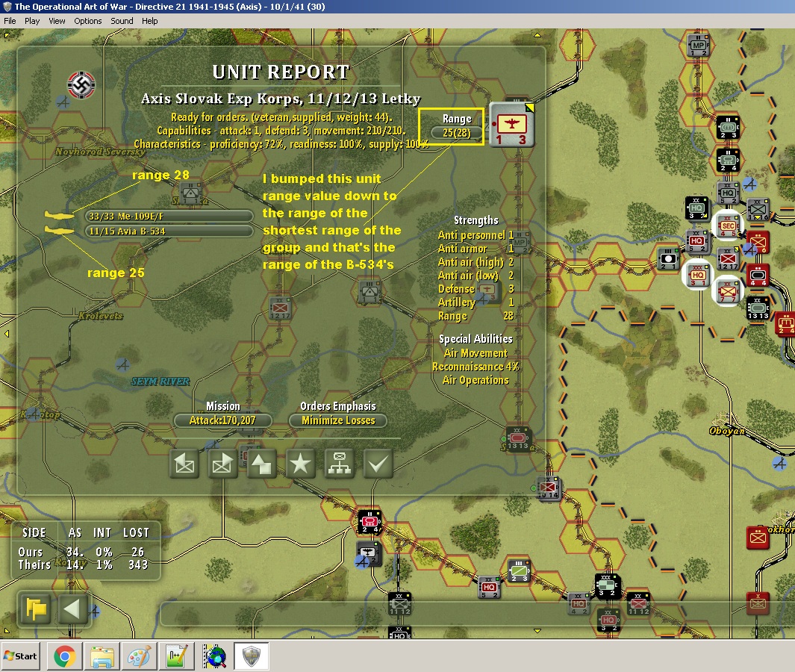This screenshot has height=672, width=795.
Task: Select the black 2 1 unit counter
Action: pos(668,259)
